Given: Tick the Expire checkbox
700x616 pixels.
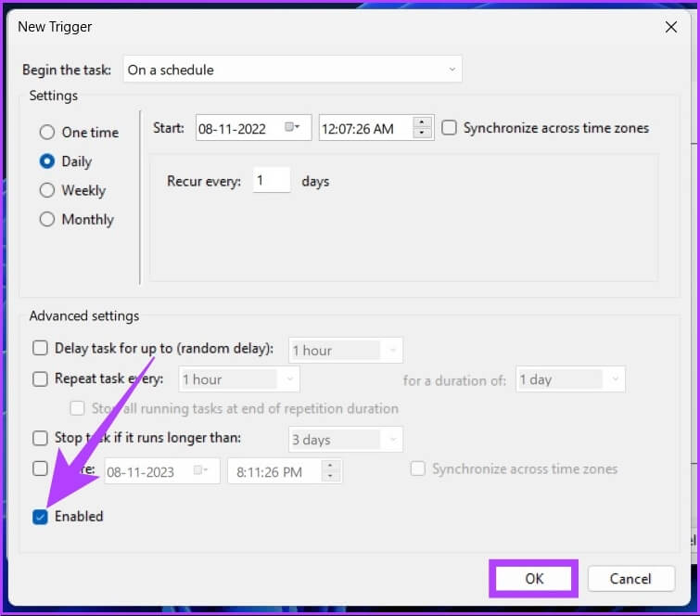Looking at the screenshot, I should click(40, 468).
